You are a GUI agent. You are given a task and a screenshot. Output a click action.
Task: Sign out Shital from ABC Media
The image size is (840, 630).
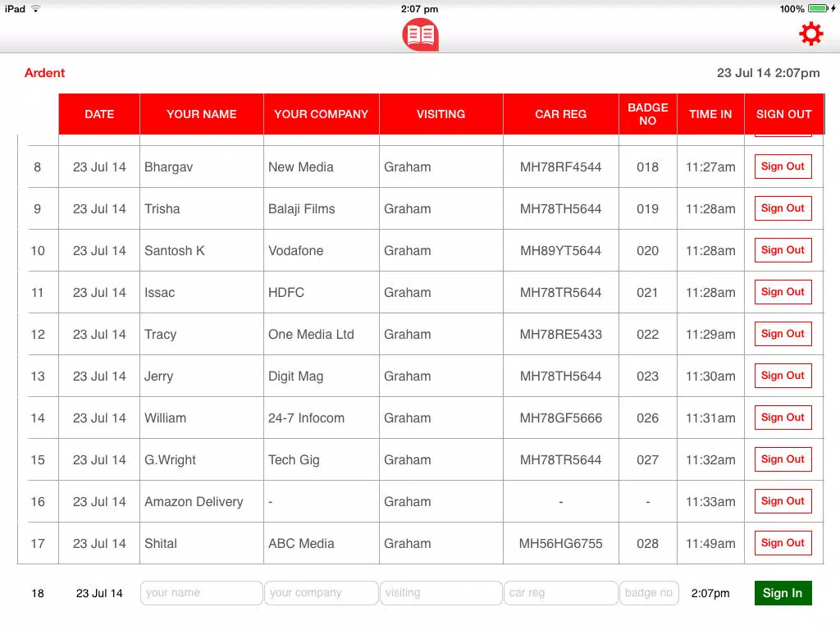(x=783, y=543)
